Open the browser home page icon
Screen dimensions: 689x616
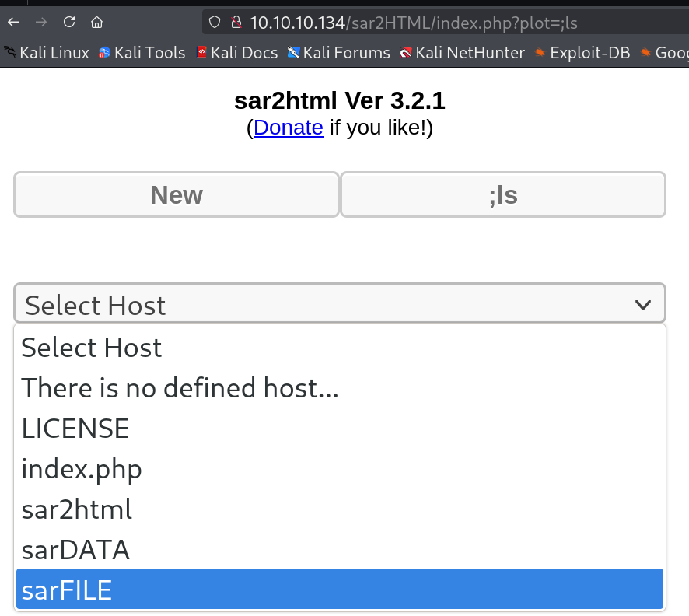[96, 22]
